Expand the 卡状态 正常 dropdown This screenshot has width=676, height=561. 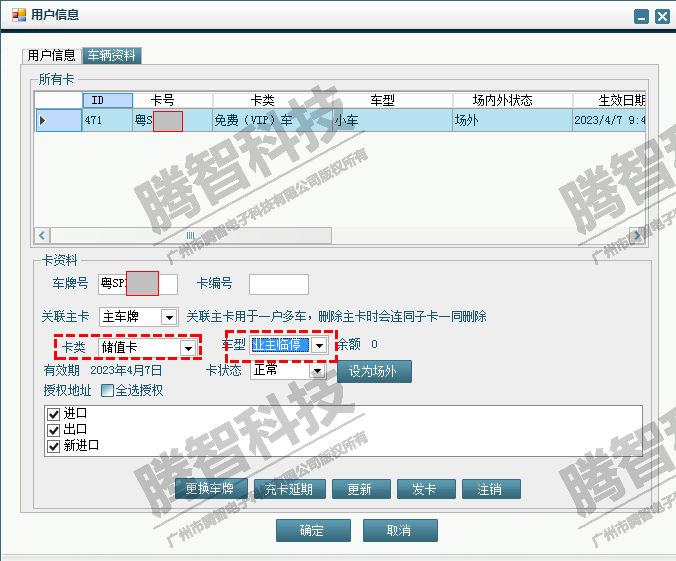pyautogui.click(x=317, y=370)
